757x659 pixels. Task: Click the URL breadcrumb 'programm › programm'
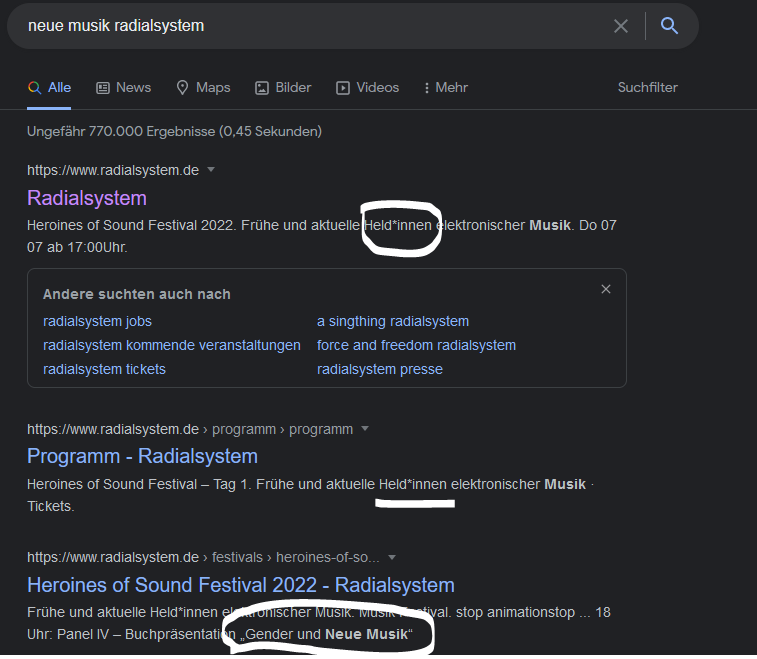[x=282, y=429]
